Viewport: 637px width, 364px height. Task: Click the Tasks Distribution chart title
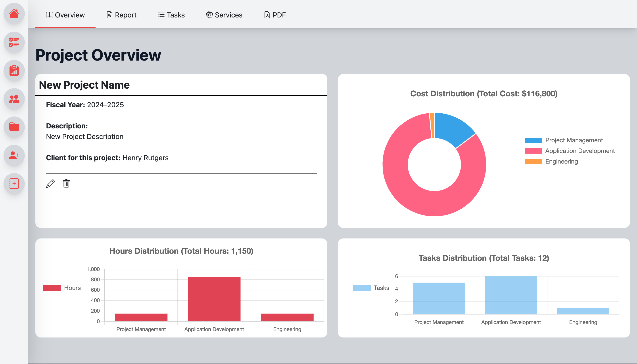484,258
